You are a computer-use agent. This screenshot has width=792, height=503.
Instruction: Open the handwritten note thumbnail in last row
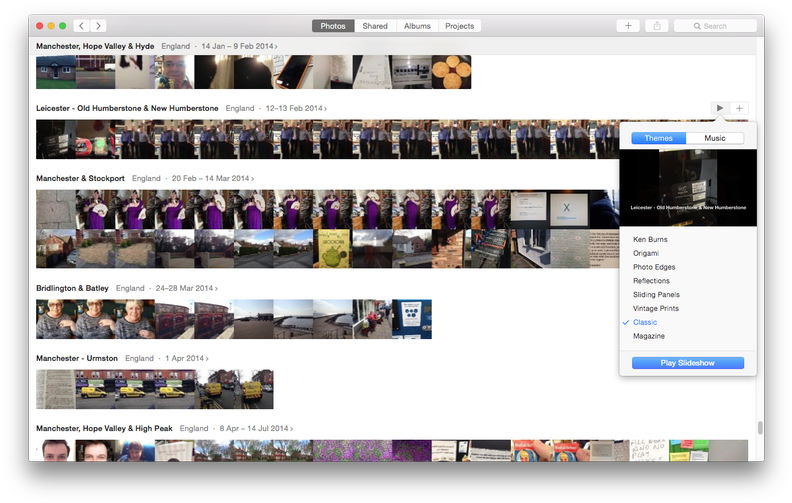coord(649,450)
